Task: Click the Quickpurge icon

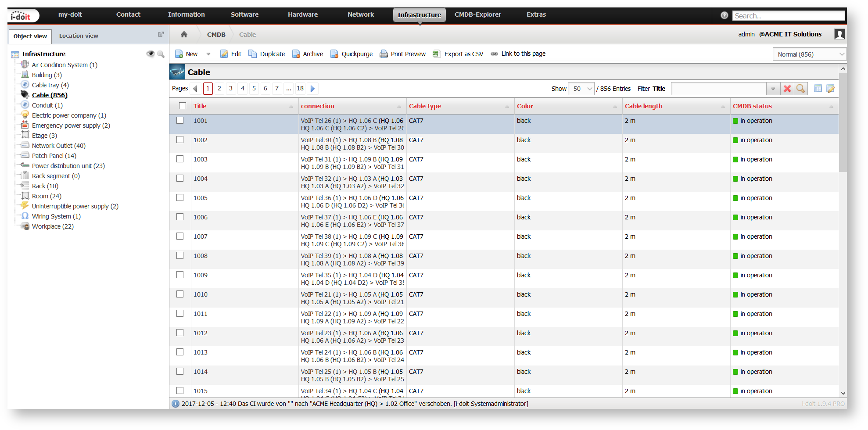Action: [334, 54]
